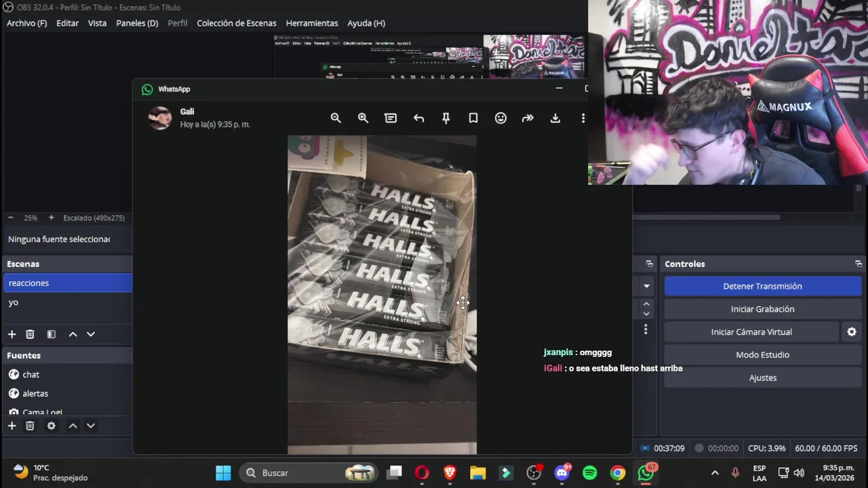Viewport: 868px width, 488px height.
Task: Decrease OBS preview zoom with minus
Action: [10, 218]
